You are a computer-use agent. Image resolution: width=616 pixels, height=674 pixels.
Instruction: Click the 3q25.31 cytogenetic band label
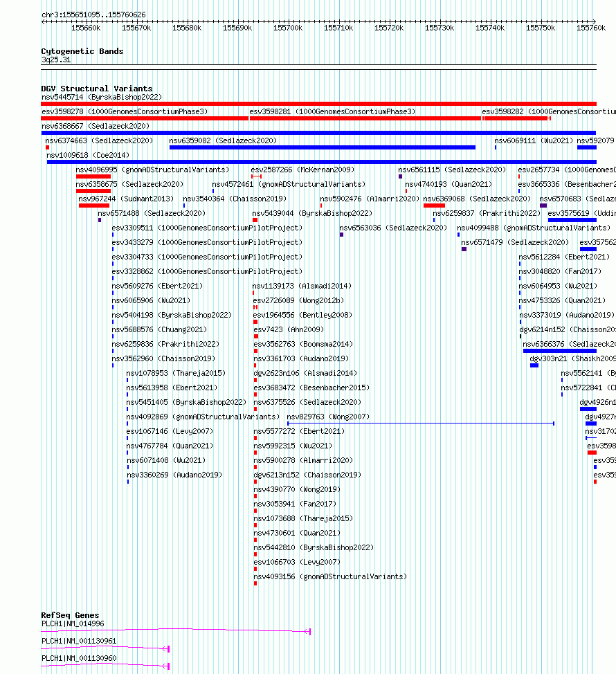click(56, 60)
